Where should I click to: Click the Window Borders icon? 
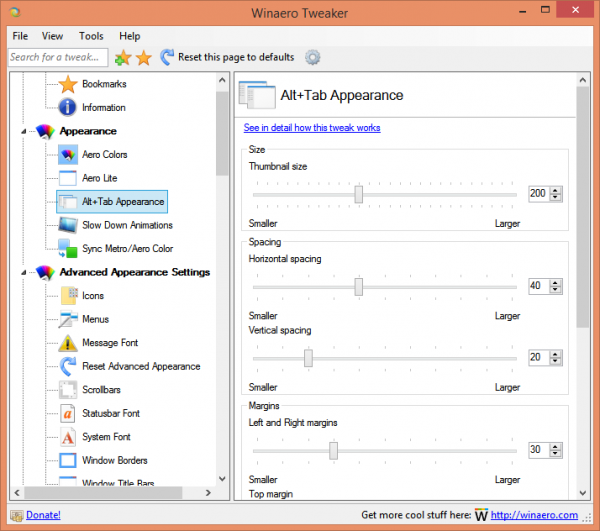pyautogui.click(x=68, y=460)
